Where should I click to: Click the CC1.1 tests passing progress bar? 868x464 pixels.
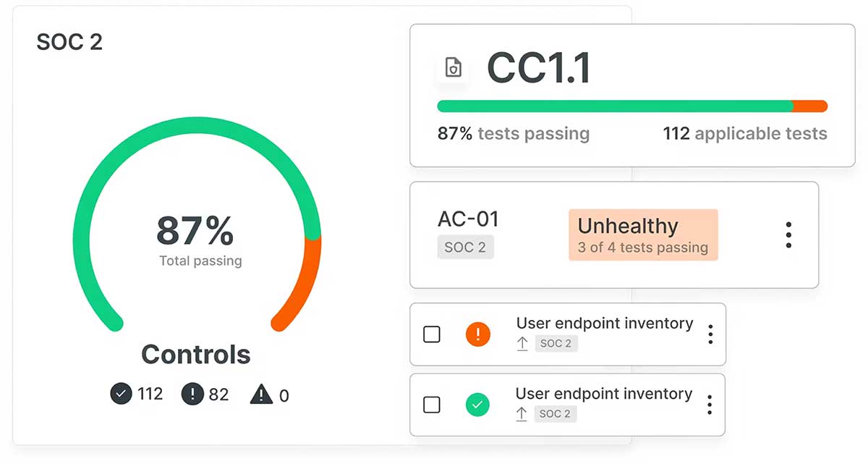point(632,106)
